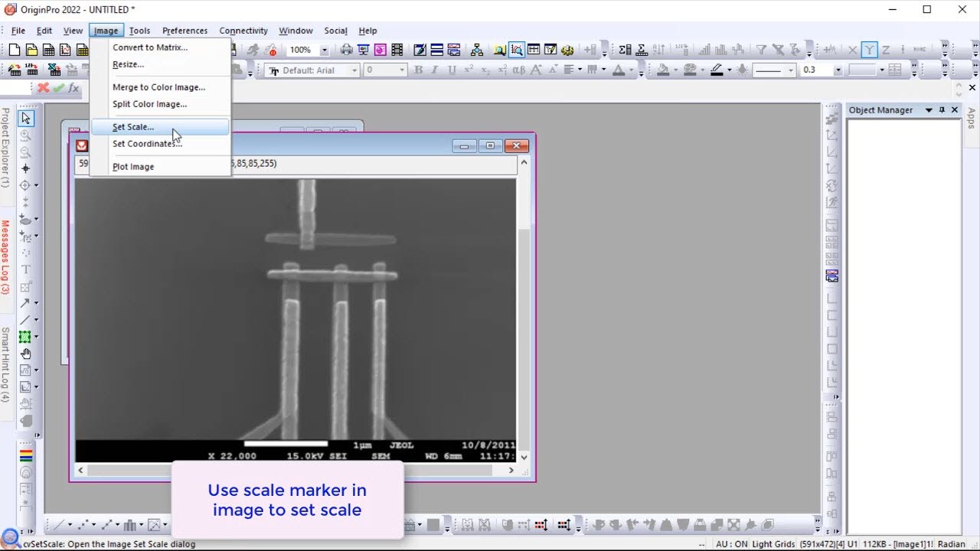Viewport: 980px width, 551px height.
Task: Click the Sort toolbar icon
Action: (658, 50)
